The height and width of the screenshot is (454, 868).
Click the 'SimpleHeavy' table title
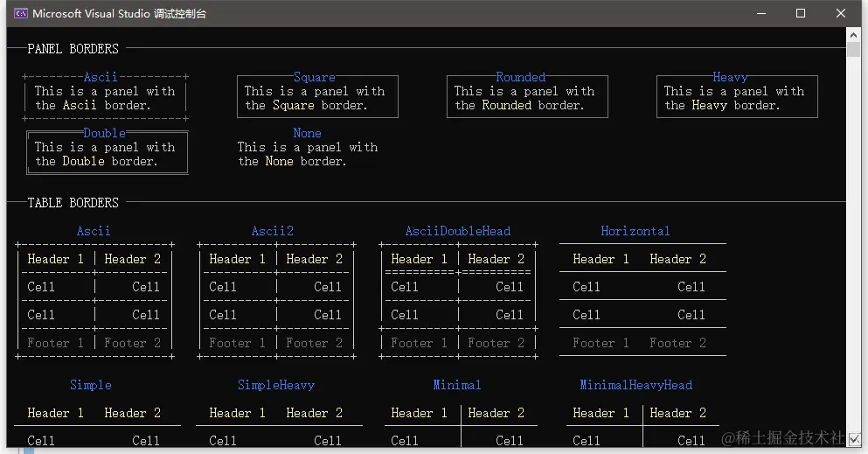point(276,385)
